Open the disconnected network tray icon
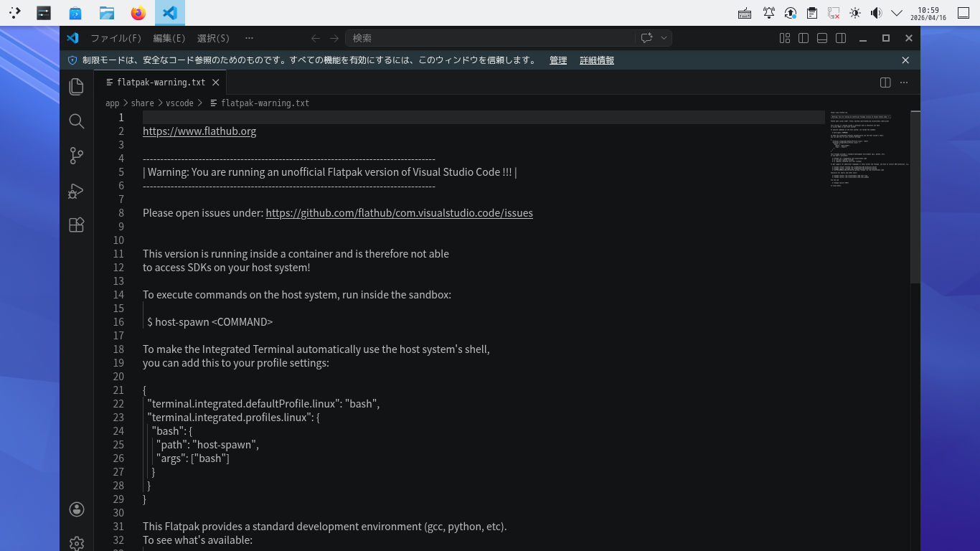This screenshot has height=551, width=980. (833, 13)
